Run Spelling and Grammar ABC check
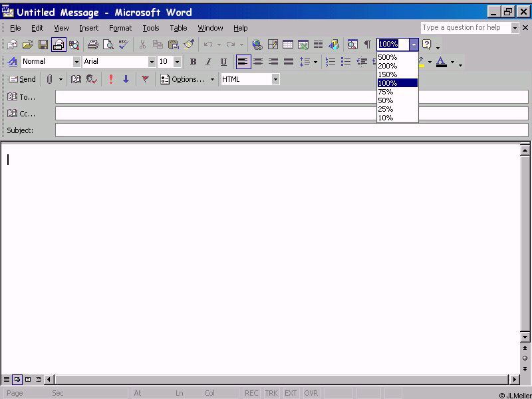Image resolution: width=532 pixels, height=399 pixels. click(124, 45)
